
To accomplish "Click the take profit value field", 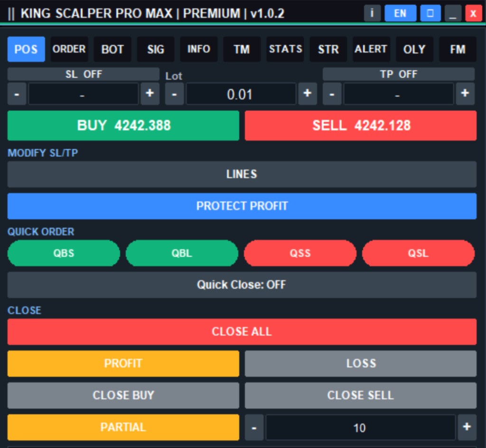I will pos(399,93).
